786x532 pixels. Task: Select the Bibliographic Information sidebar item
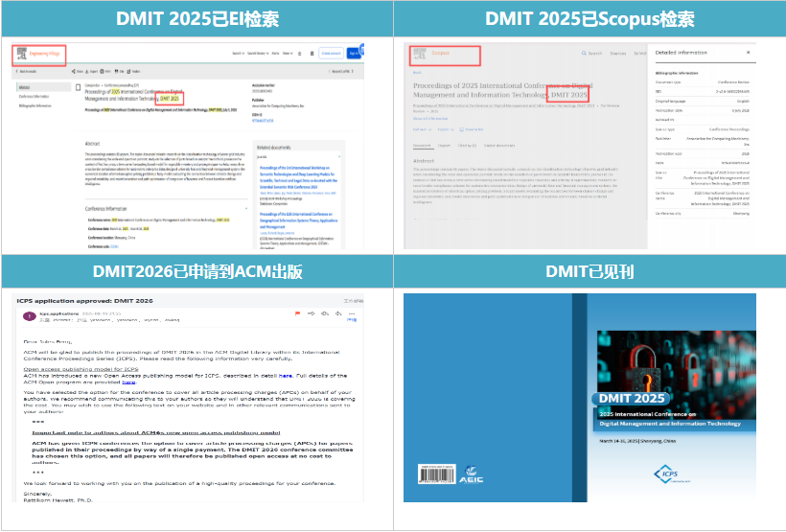click(x=35, y=104)
